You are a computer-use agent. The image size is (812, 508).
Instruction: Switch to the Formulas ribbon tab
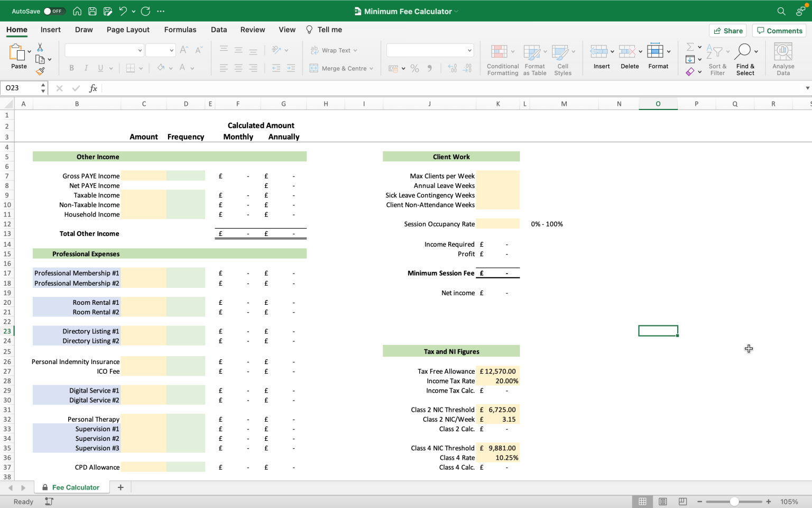click(180, 30)
